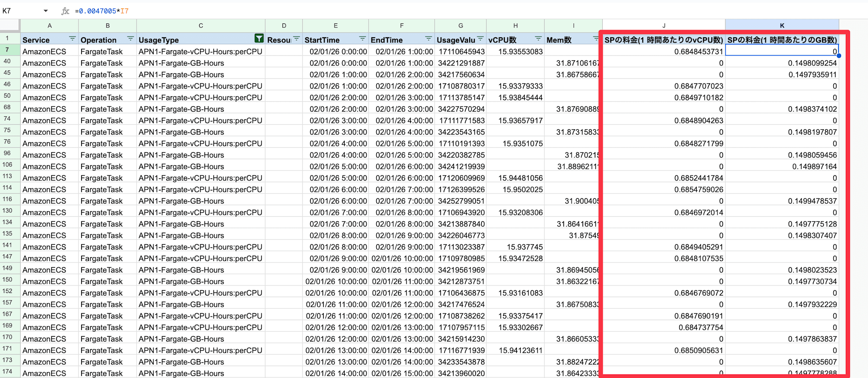Open the Resource column filter button
The height and width of the screenshot is (378, 868).
(296, 39)
